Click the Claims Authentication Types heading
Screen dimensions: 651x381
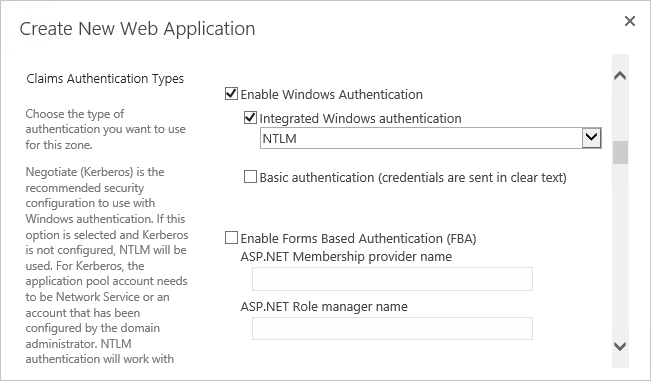point(105,79)
